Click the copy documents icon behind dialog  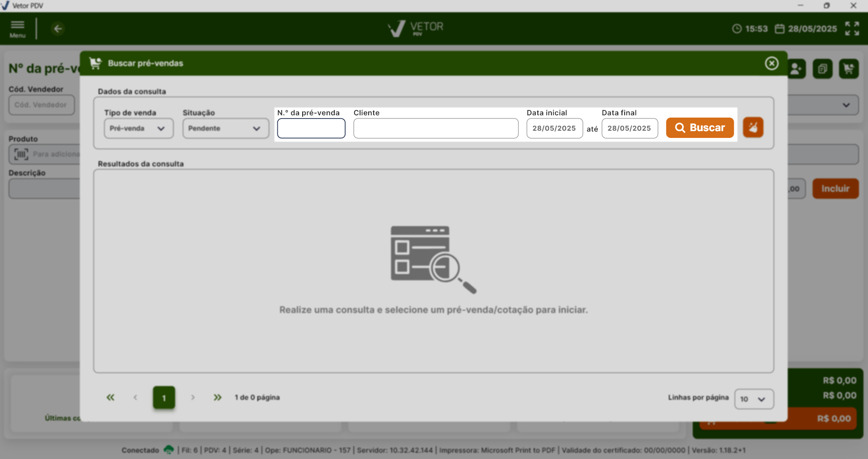coord(822,69)
